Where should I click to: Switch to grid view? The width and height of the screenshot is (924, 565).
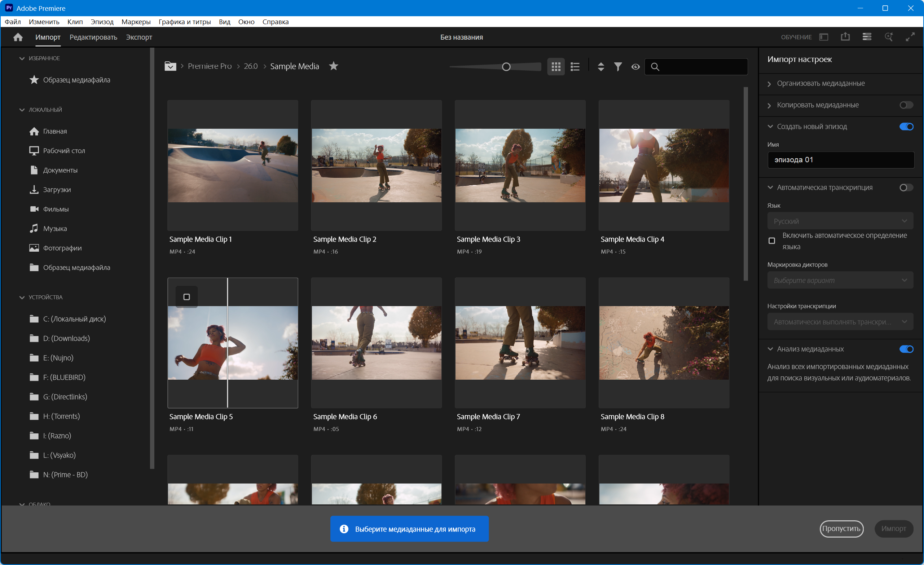pyautogui.click(x=556, y=67)
